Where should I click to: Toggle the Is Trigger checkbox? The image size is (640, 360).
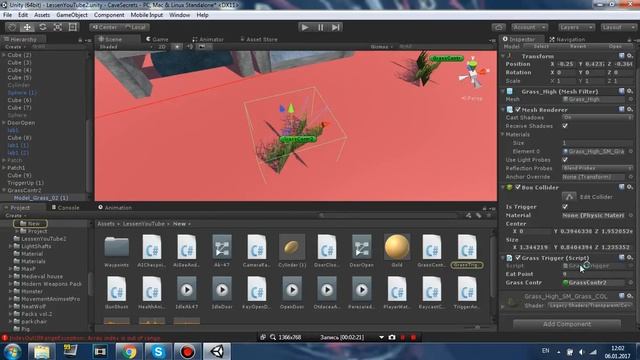565,207
